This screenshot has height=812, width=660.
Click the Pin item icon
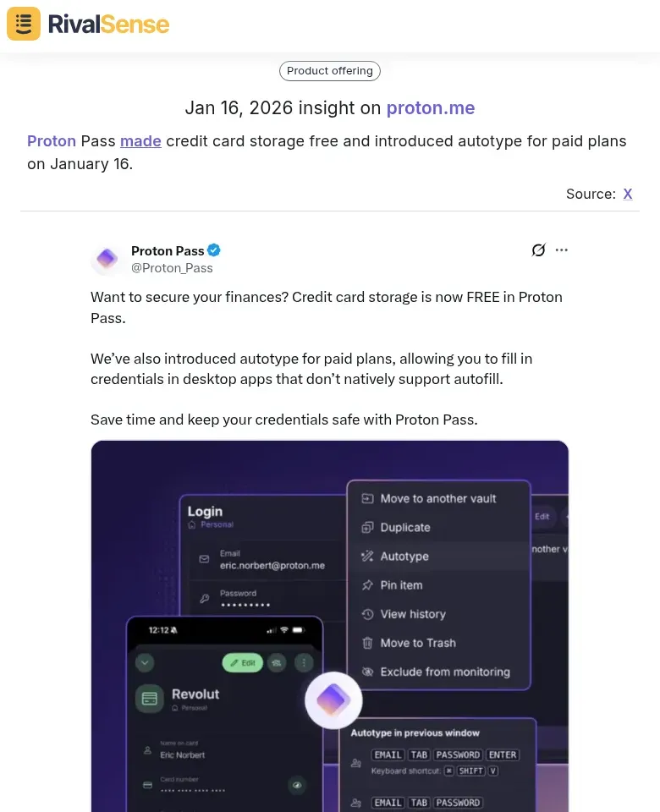367,584
